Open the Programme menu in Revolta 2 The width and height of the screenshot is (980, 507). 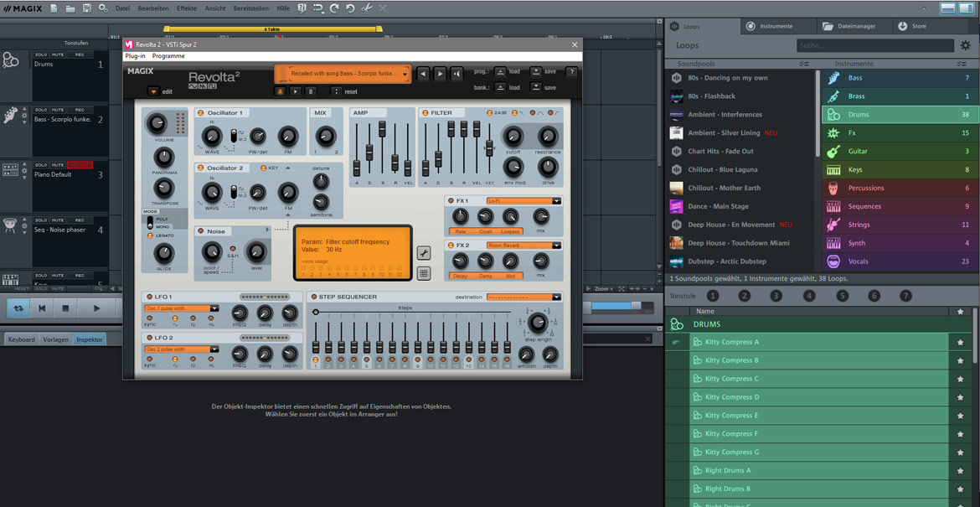pos(168,55)
